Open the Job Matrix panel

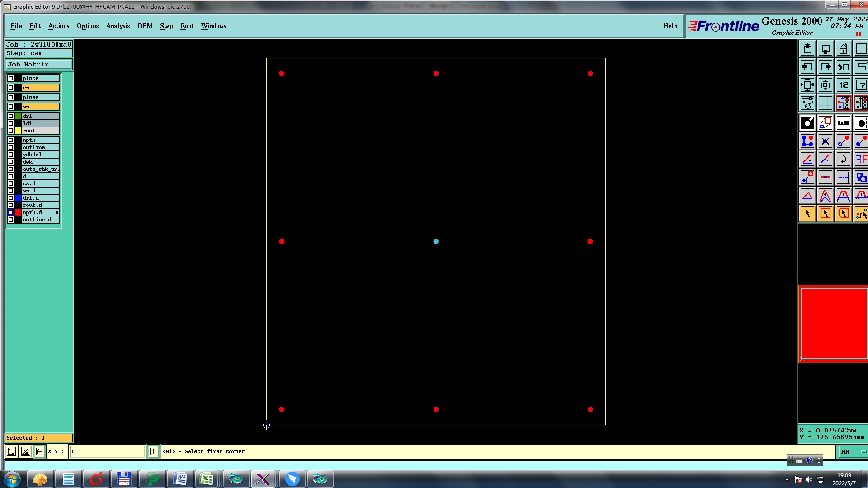[x=38, y=65]
